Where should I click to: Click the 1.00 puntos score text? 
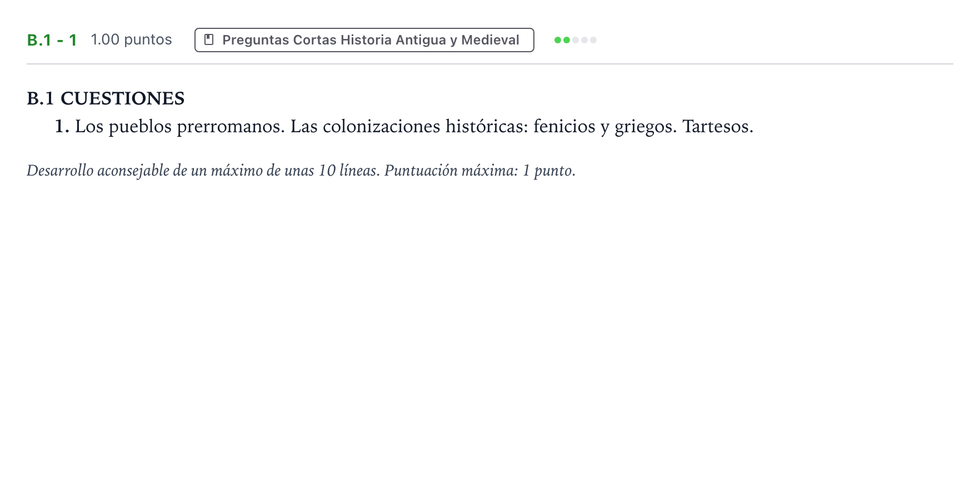[131, 39]
